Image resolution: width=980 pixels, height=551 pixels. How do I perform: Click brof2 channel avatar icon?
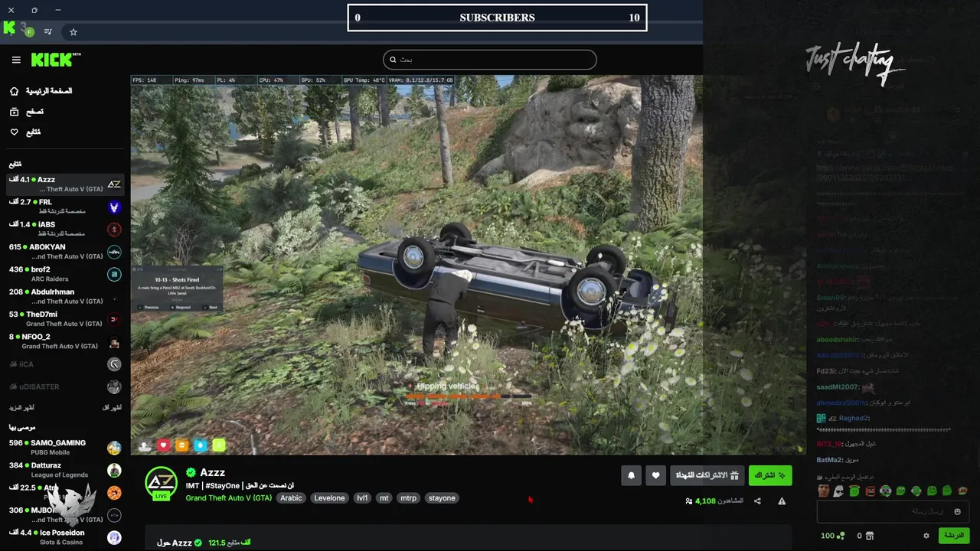114,274
